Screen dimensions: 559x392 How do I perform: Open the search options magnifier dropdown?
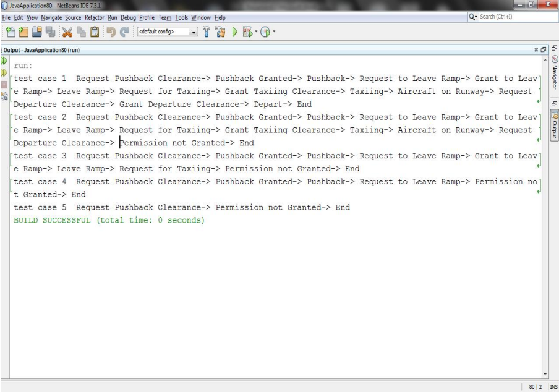[473, 17]
